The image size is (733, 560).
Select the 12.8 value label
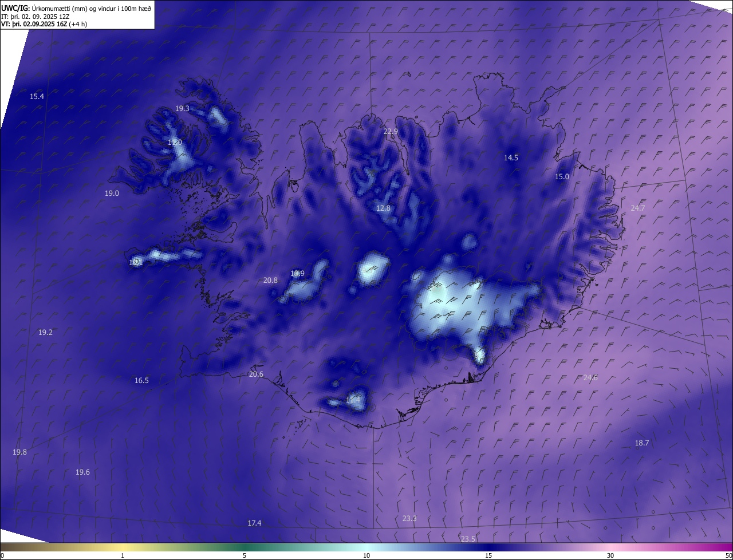[383, 208]
